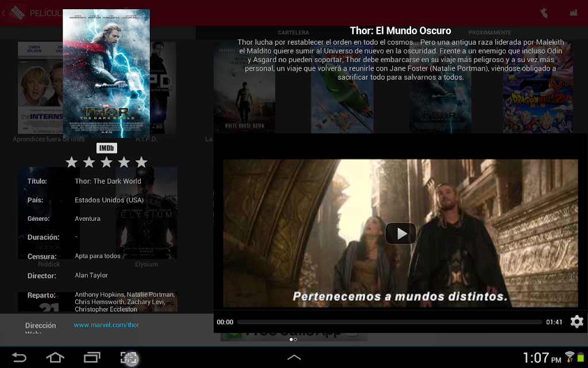Rate with the first star
This screenshot has width=588, height=368.
click(72, 162)
